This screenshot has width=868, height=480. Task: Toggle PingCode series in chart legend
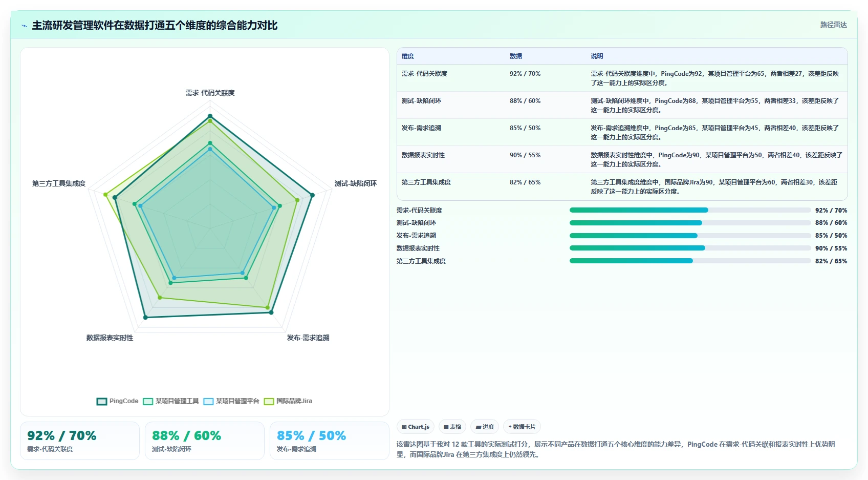(118, 401)
